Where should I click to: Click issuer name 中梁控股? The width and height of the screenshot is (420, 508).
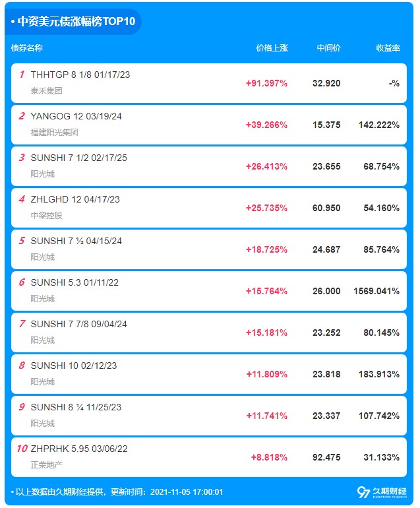(x=46, y=215)
